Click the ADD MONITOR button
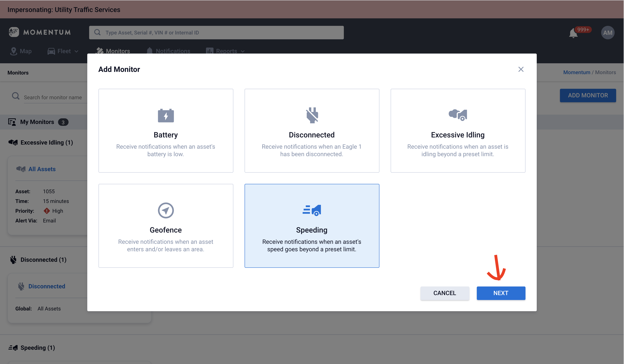The image size is (624, 364). pyautogui.click(x=588, y=95)
